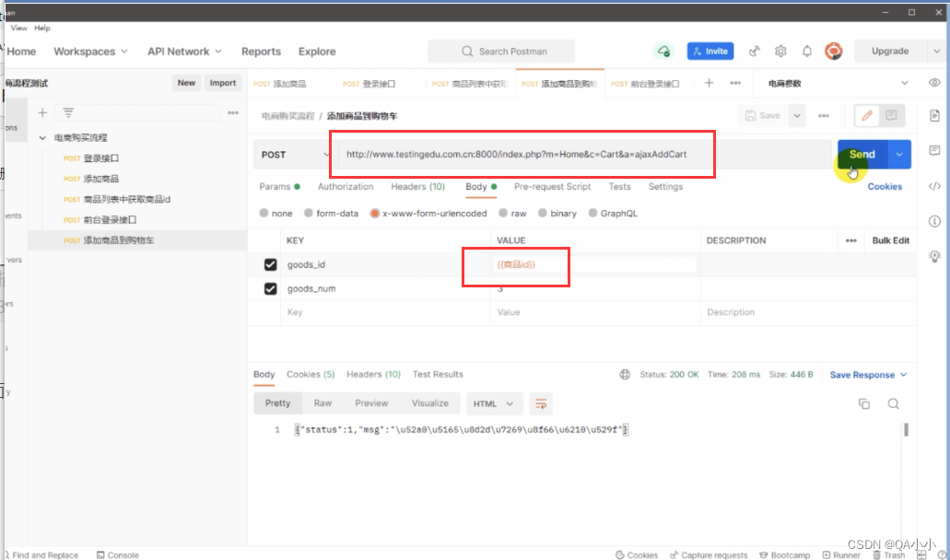Open the API Network dropdown
Viewport: 950px width, 560px height.
(185, 52)
